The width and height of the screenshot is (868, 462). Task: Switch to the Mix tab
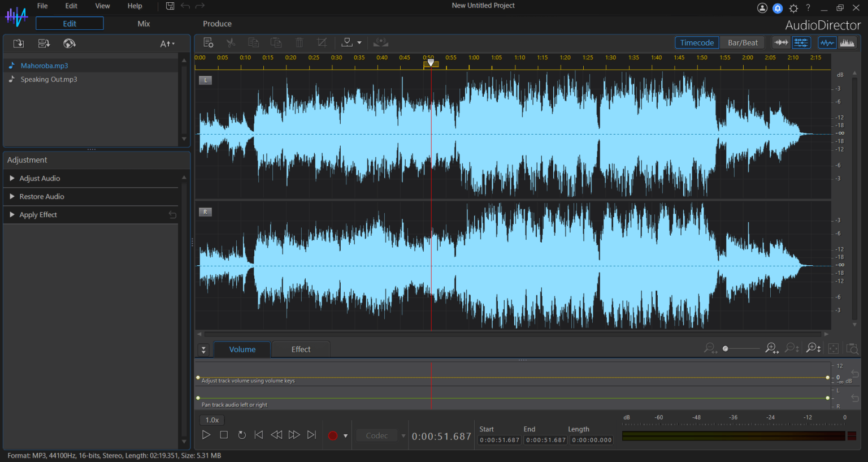pos(144,24)
